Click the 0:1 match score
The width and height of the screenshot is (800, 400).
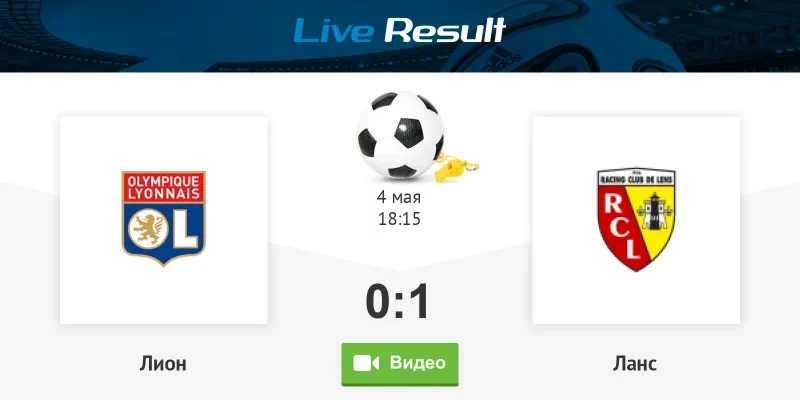[x=398, y=301]
